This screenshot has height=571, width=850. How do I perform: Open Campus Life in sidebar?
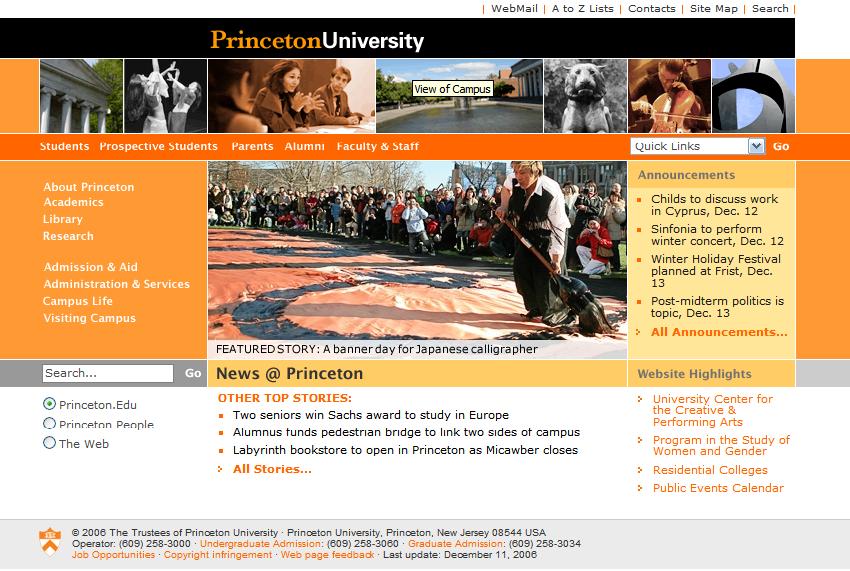coord(78,301)
